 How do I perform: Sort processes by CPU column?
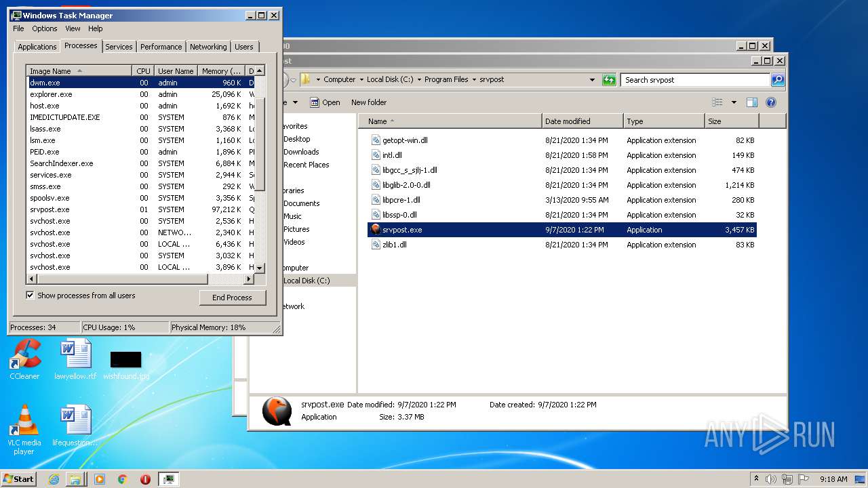click(143, 70)
